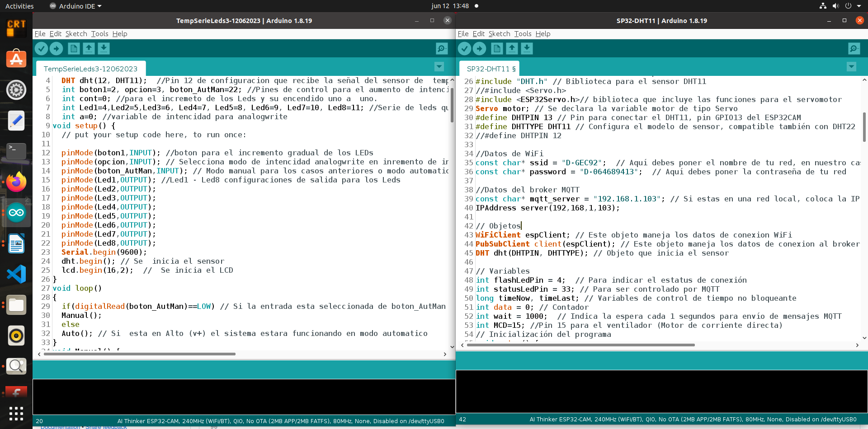Click the horizontal scrollbar in TempSerieLeds3 editor
Screen dimensions: 868x429
click(x=136, y=354)
